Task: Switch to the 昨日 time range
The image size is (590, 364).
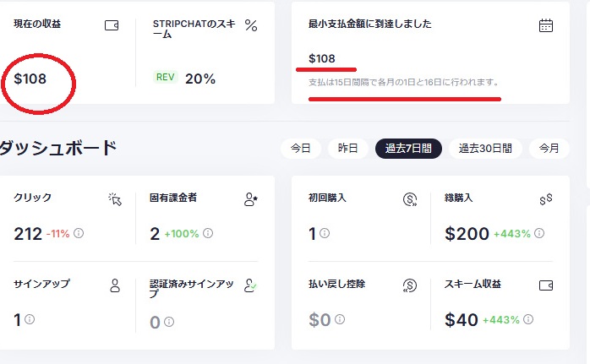Action: [x=347, y=148]
